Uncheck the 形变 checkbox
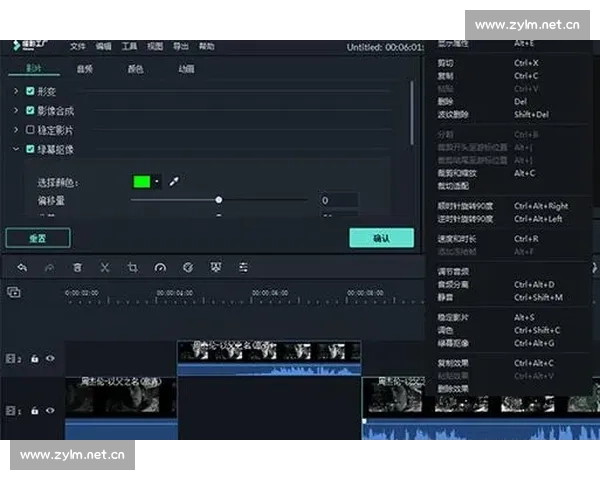600x480 pixels. click(30, 91)
